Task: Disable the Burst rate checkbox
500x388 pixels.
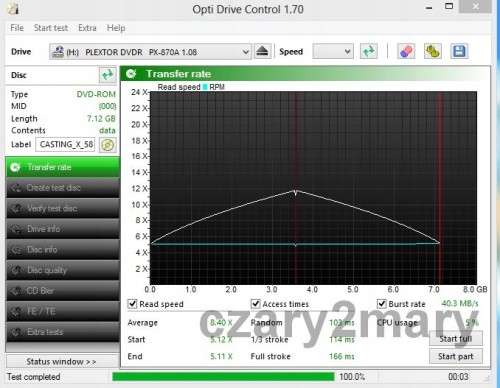Action: [x=381, y=304]
